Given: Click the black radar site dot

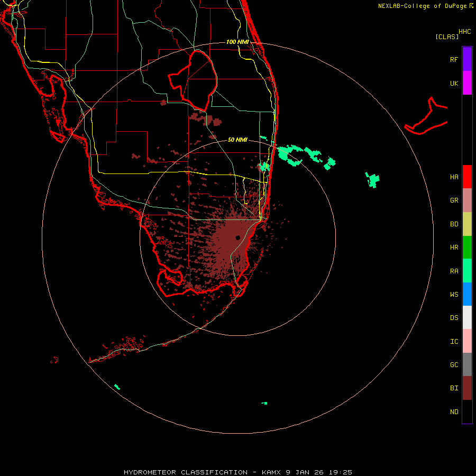Looking at the screenshot, I should tap(237, 237).
